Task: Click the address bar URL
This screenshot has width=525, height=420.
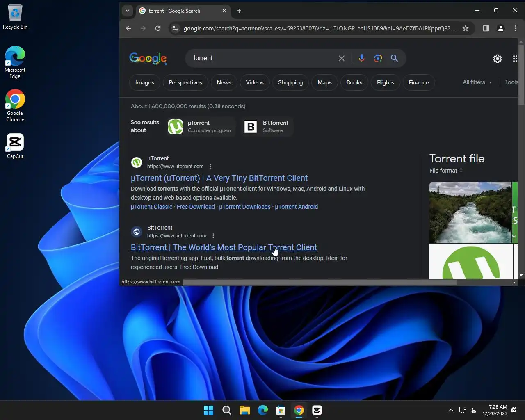Action: 320,28
